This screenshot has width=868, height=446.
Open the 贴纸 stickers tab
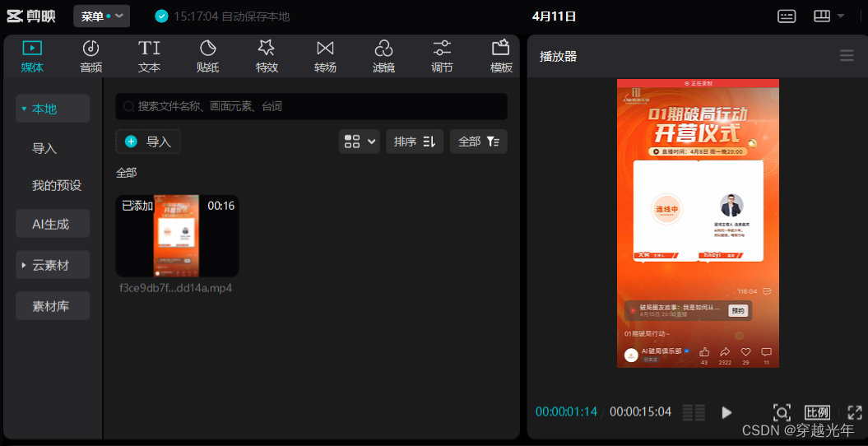[x=207, y=57]
